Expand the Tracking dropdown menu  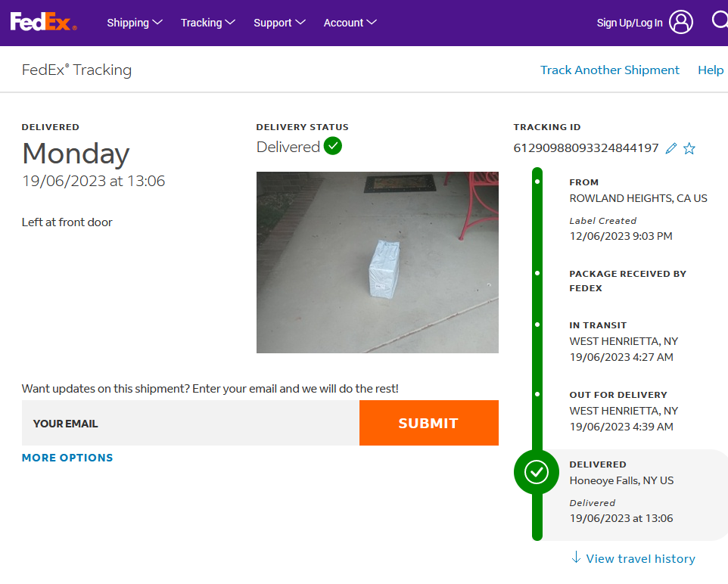click(x=208, y=23)
